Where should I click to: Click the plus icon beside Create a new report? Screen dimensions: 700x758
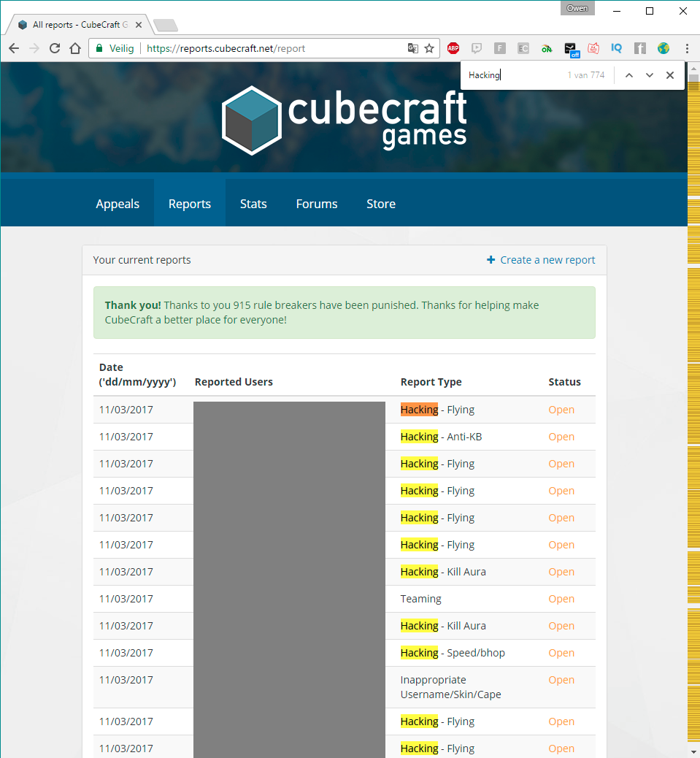(x=491, y=259)
